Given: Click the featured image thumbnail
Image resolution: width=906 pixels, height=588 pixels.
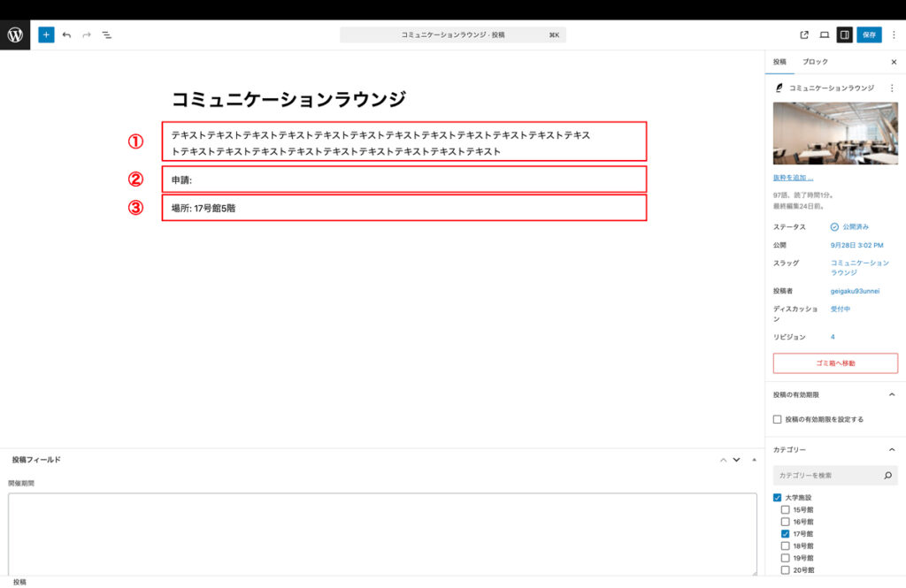Looking at the screenshot, I should pos(835,133).
